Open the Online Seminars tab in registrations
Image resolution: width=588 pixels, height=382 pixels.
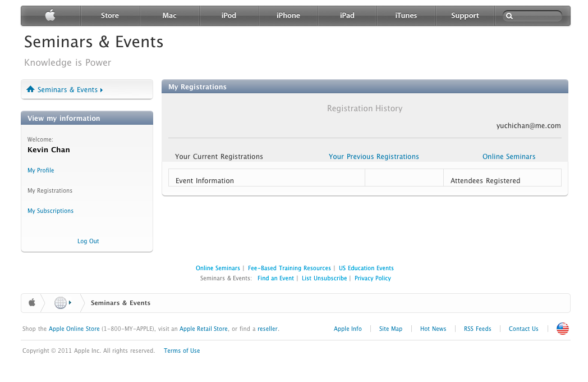pos(509,157)
